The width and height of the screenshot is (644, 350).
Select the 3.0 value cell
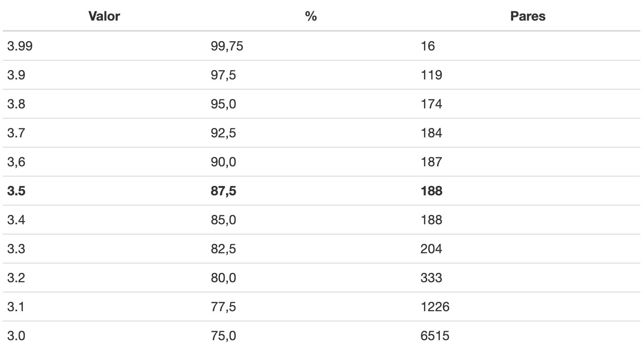[104, 336]
